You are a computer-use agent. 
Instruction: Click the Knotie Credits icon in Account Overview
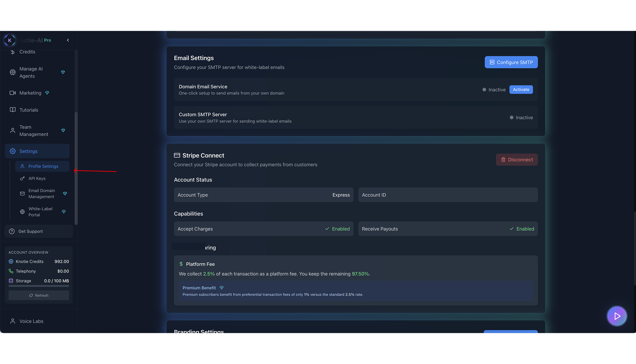(11, 262)
